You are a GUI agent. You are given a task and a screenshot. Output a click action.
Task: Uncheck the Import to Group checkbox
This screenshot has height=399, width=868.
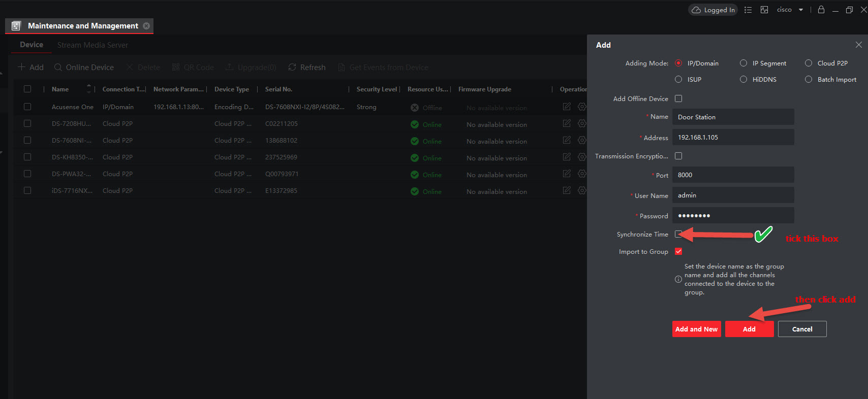coord(678,251)
